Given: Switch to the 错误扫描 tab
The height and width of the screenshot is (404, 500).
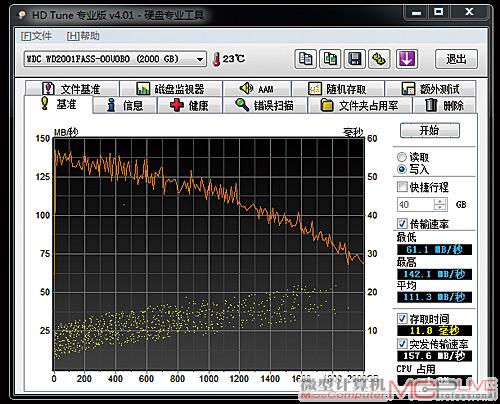Looking at the screenshot, I should pos(265,105).
